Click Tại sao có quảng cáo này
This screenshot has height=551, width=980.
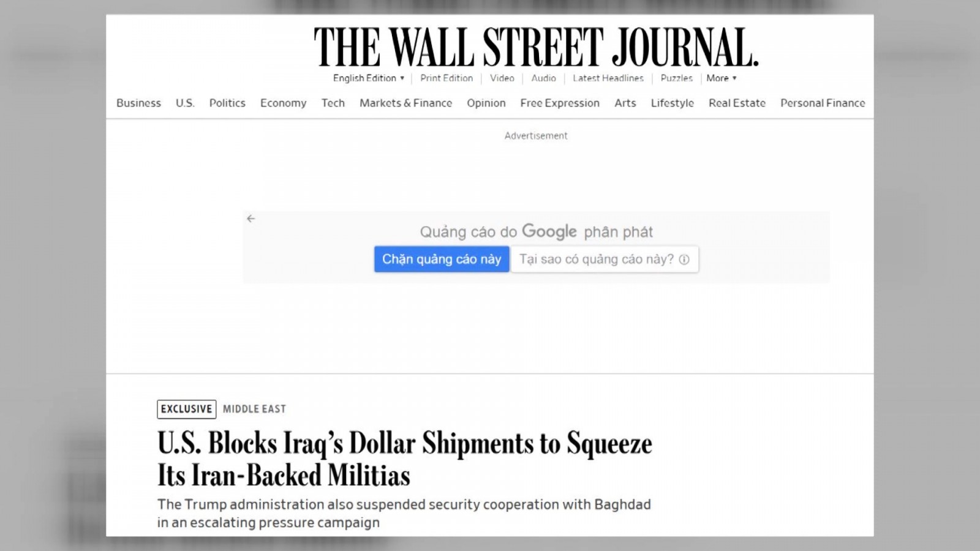[x=597, y=260]
